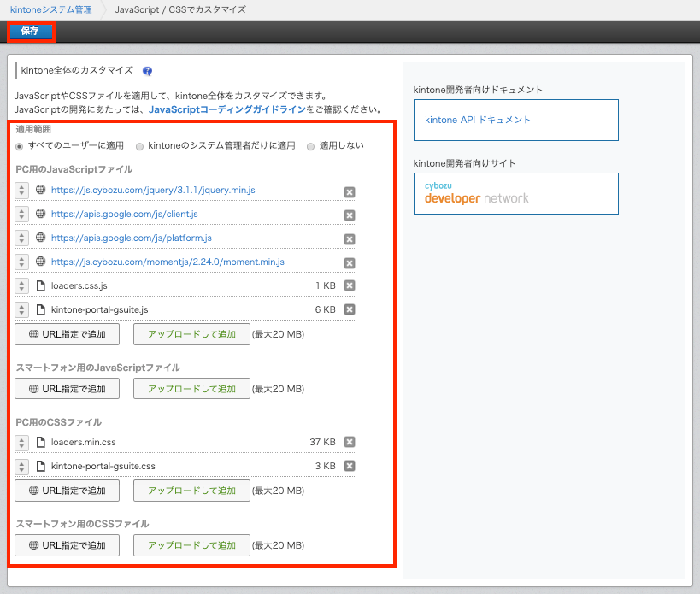Delete the apis.google.com client.js entry
The width and height of the screenshot is (700, 594).
click(350, 215)
